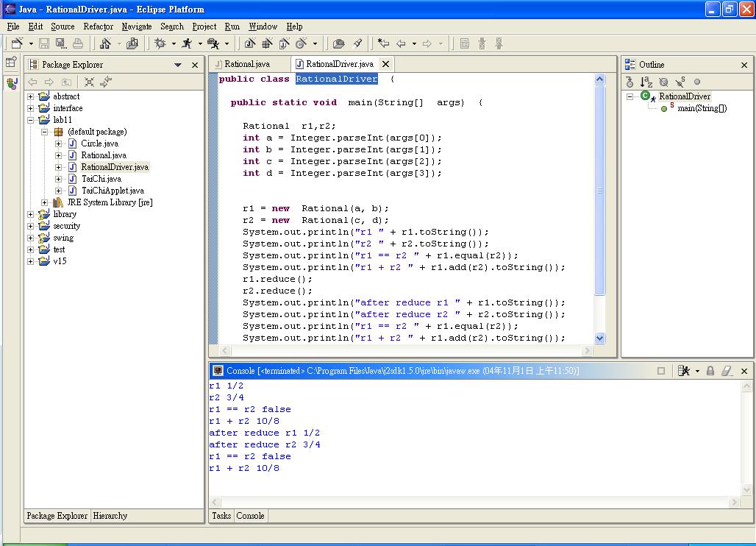The height and width of the screenshot is (546, 756).
Task: Open the Navigate menu
Action: coord(137,26)
